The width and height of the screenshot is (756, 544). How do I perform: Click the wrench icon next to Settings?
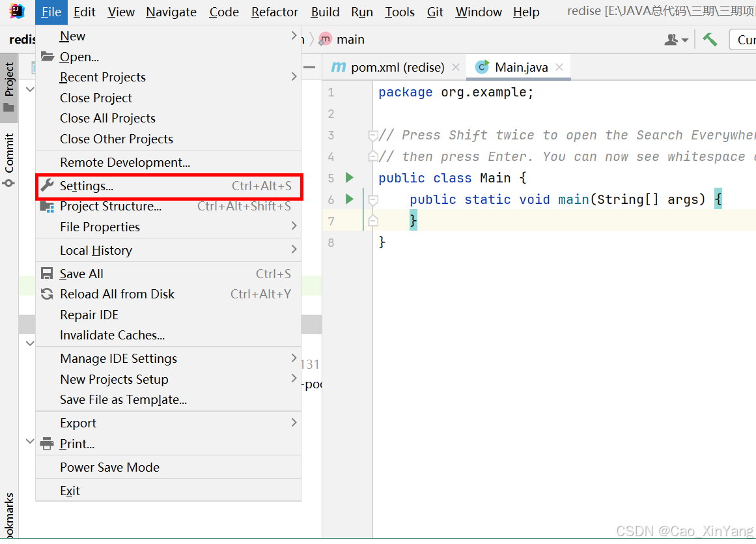pos(47,185)
